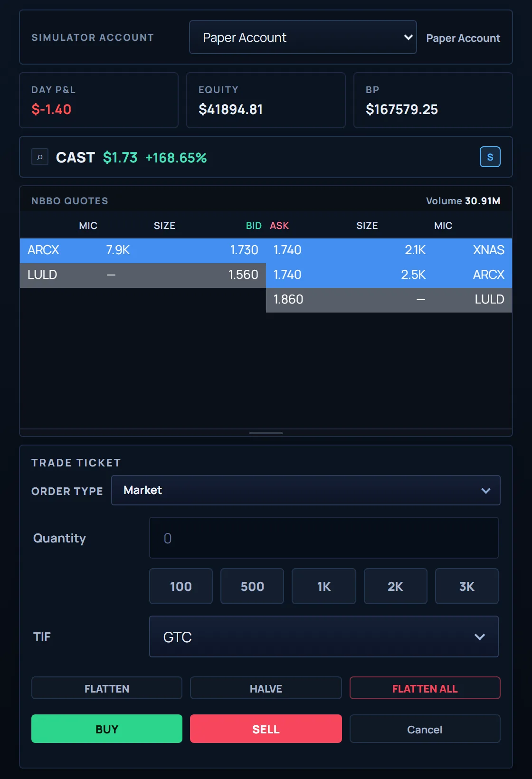Select the LULD bid row at 1.560
Screen dimensions: 532x779
coord(142,275)
